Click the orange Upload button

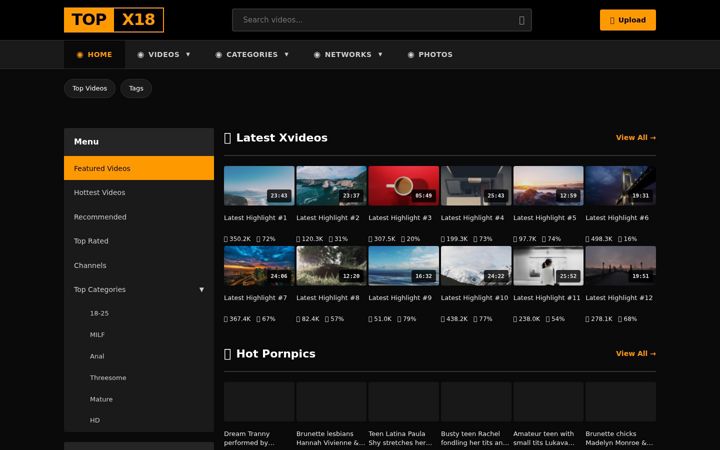(628, 20)
